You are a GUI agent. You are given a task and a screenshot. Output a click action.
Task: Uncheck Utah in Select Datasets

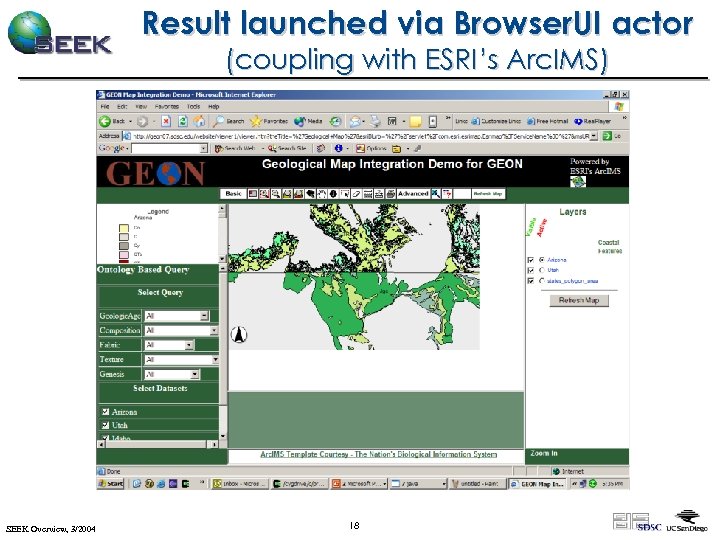point(106,425)
